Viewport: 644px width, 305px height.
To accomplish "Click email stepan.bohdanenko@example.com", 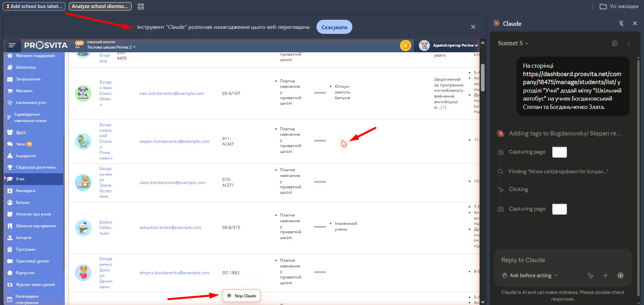I will point(174,141).
